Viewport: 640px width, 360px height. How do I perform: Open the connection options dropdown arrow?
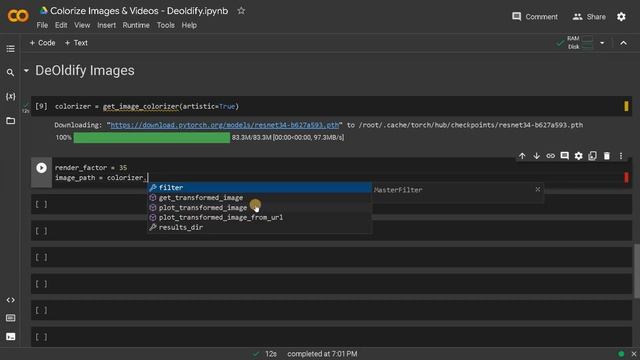coord(602,43)
